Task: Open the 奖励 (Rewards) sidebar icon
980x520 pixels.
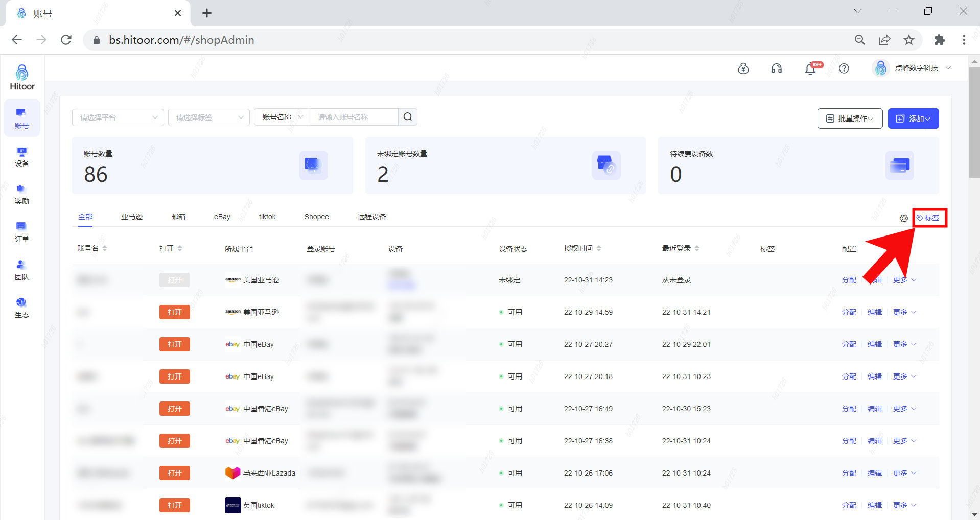Action: [21, 194]
